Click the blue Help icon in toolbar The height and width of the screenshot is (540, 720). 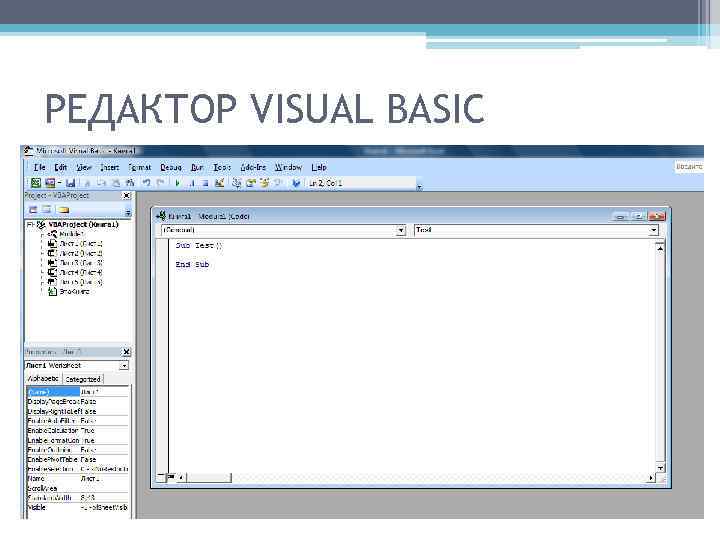click(296, 183)
